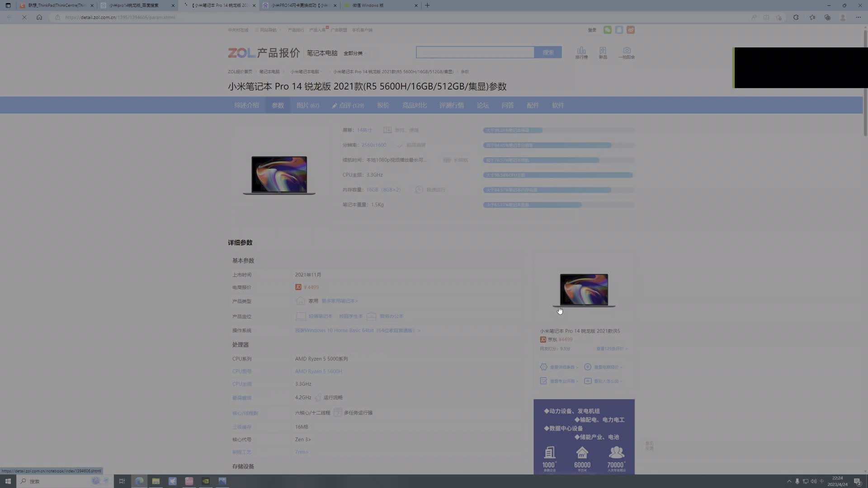This screenshot has height=488, width=868.
Task: Open a new browser tab
Action: pos(427,5)
